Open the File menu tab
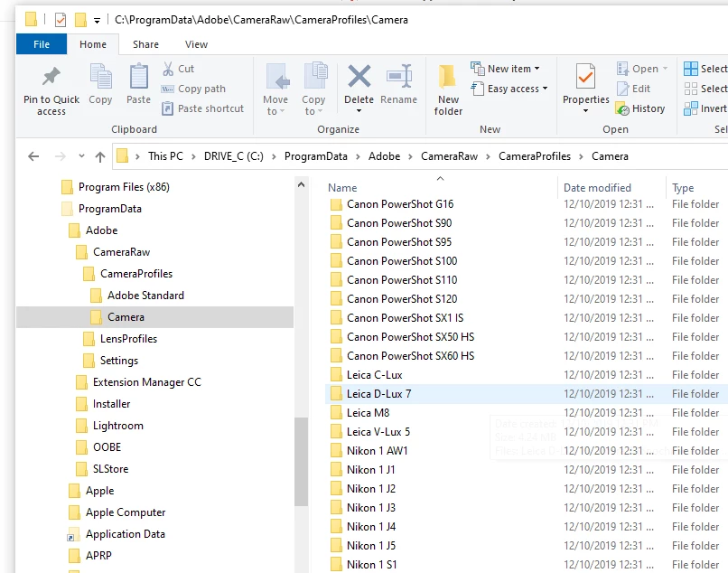 click(42, 44)
